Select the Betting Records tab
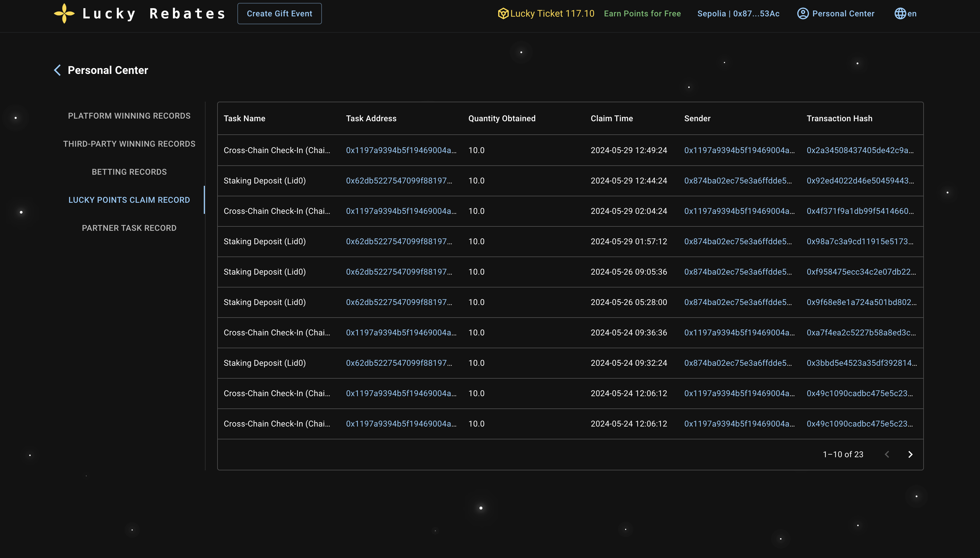Screen dimensions: 980x558 129,172
